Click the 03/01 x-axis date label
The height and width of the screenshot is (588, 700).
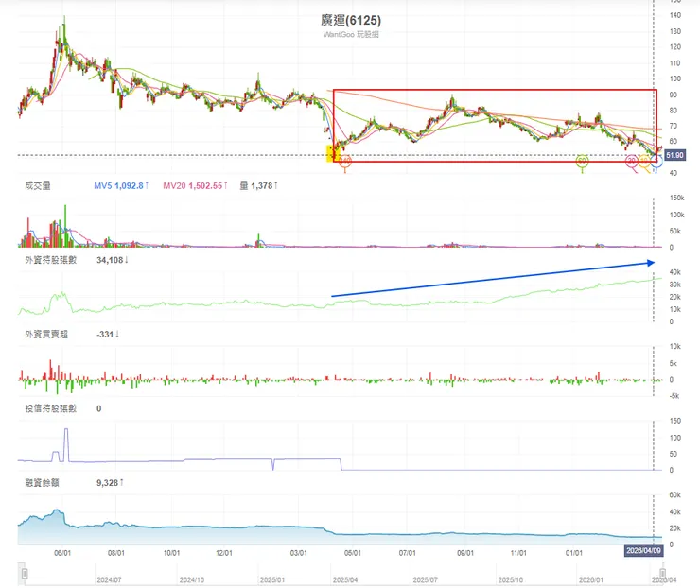(x=299, y=553)
